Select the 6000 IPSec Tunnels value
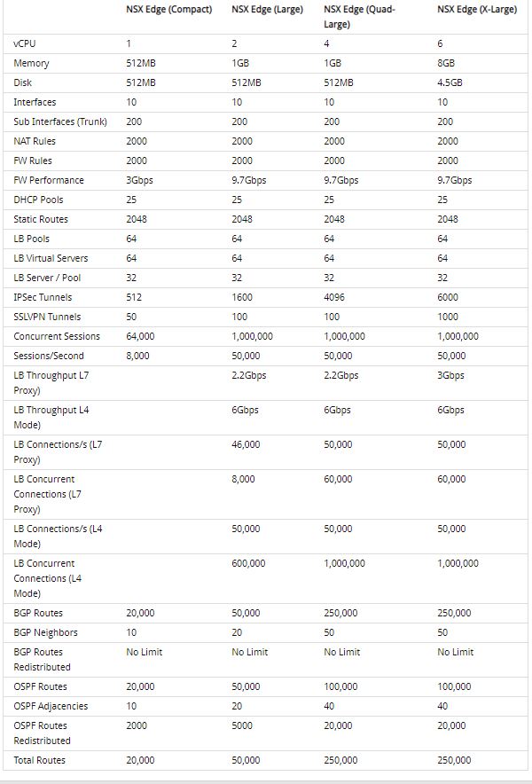 [448, 297]
